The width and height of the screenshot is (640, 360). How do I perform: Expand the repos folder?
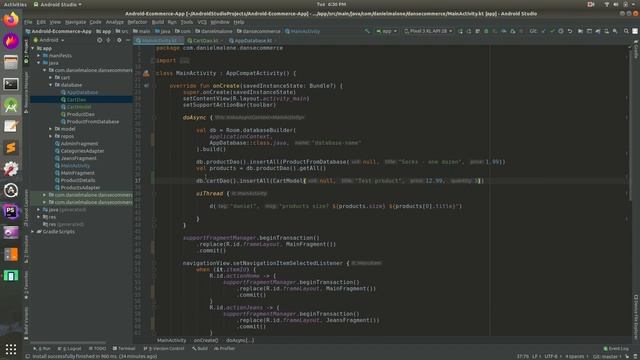click(x=51, y=136)
